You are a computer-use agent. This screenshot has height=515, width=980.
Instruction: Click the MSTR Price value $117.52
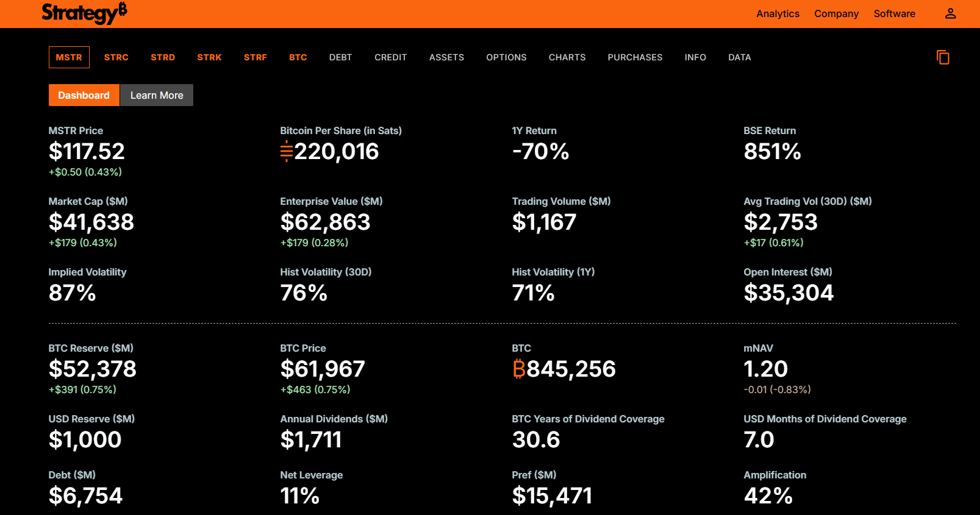click(87, 151)
